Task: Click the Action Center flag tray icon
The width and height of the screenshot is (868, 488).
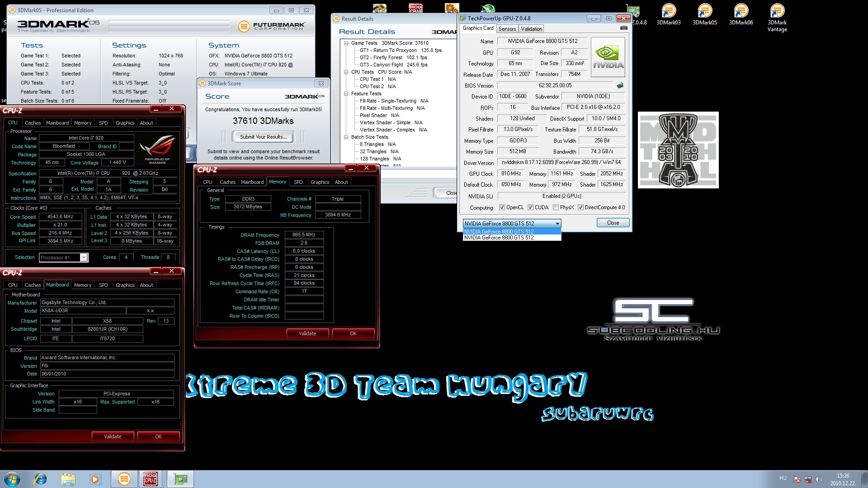Action: pos(797,479)
